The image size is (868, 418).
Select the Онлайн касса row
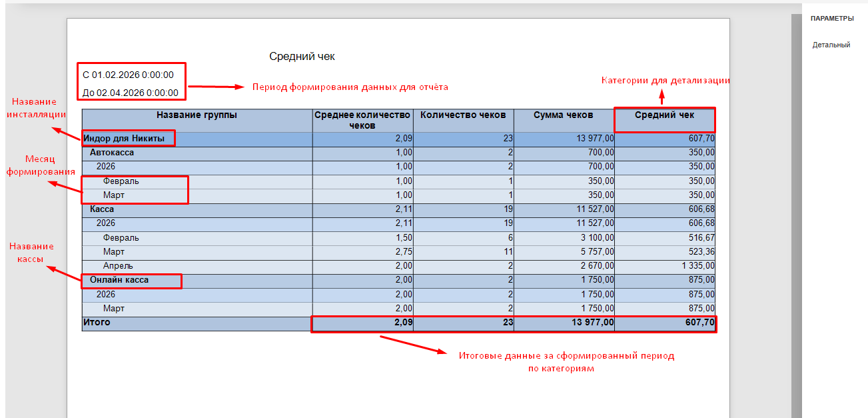coord(119,280)
